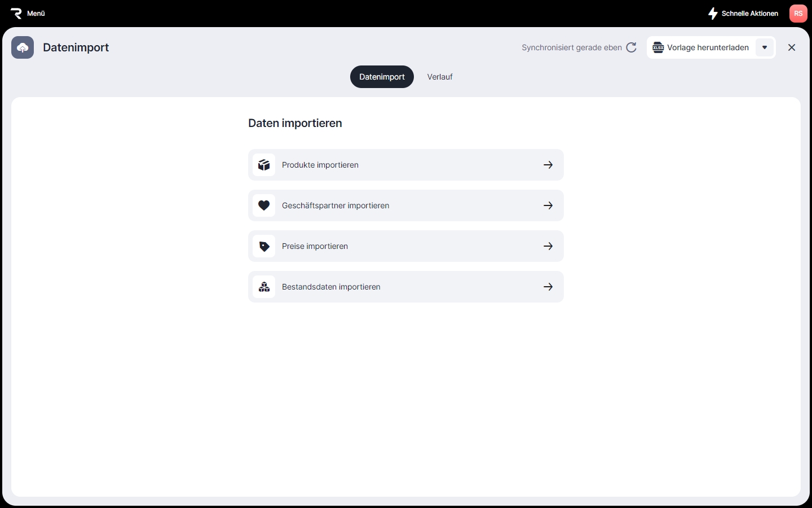Select the Datenimport tab

(x=382, y=77)
